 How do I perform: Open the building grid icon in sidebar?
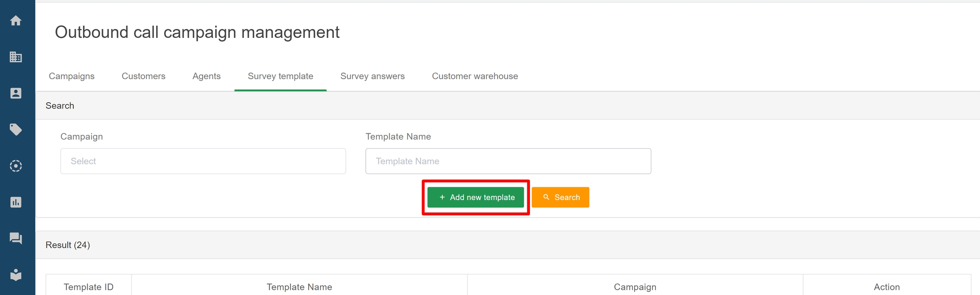click(16, 57)
